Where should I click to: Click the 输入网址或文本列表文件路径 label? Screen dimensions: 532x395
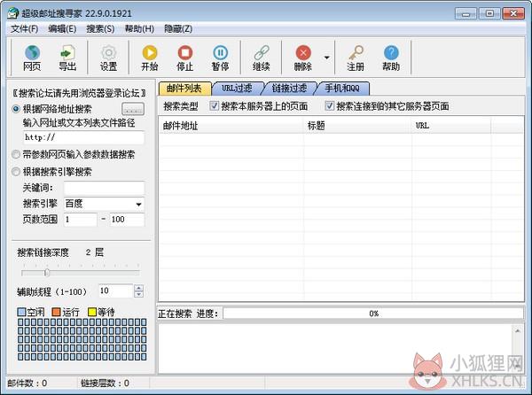tap(79, 122)
